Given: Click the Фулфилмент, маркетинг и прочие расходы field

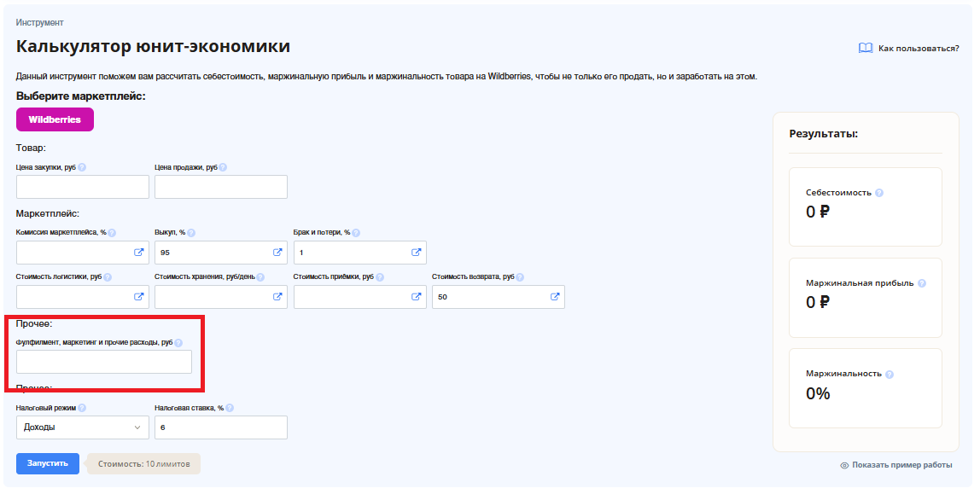Looking at the screenshot, I should coord(104,362).
